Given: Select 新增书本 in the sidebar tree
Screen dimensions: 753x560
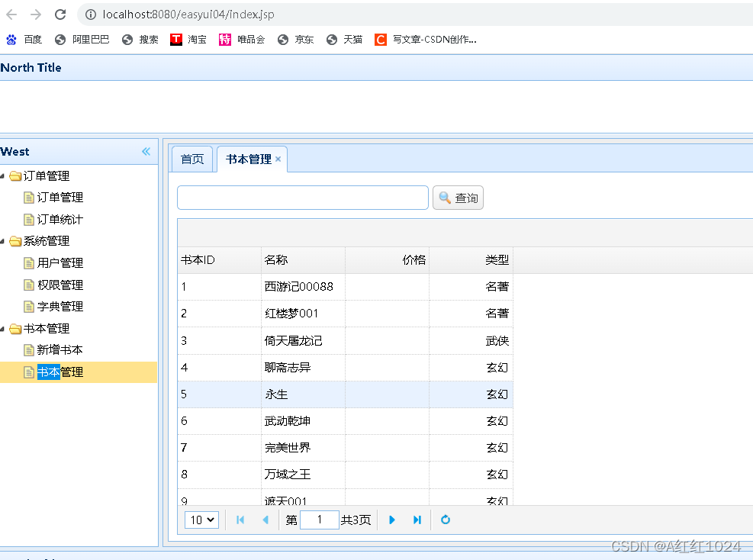Looking at the screenshot, I should (x=59, y=349).
